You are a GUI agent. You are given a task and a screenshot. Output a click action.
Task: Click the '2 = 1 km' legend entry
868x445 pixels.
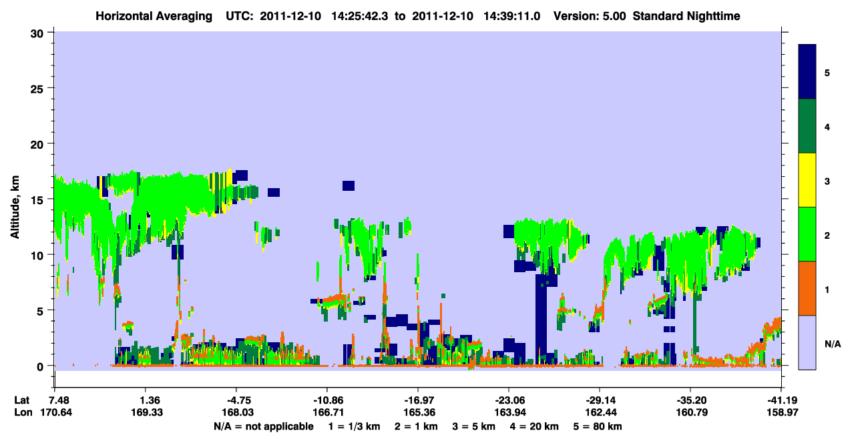416,426
